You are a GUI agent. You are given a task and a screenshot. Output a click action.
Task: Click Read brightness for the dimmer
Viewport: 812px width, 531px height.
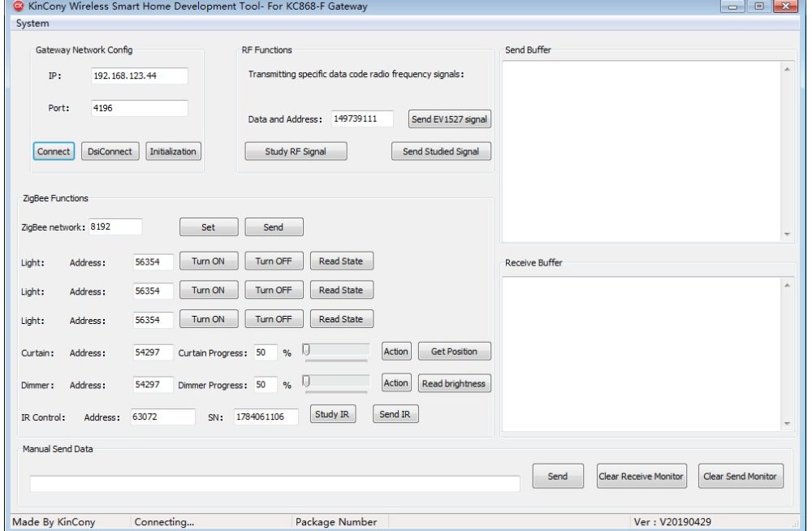pos(454,382)
